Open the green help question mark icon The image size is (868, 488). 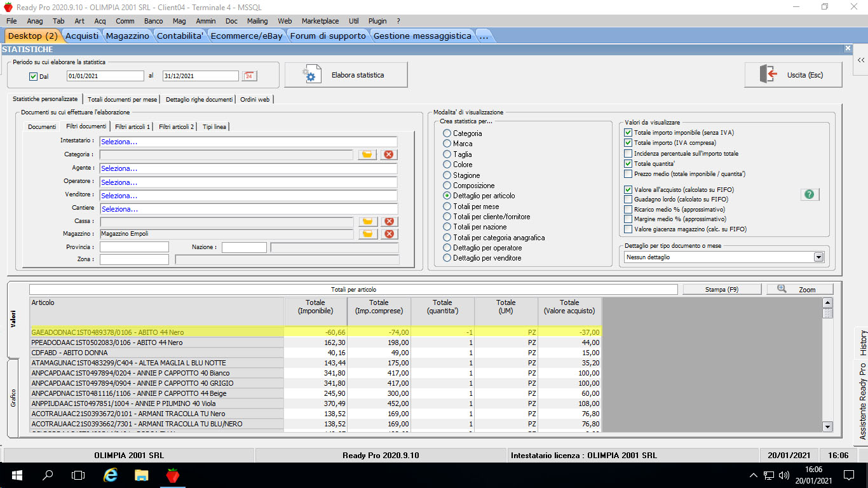point(809,194)
